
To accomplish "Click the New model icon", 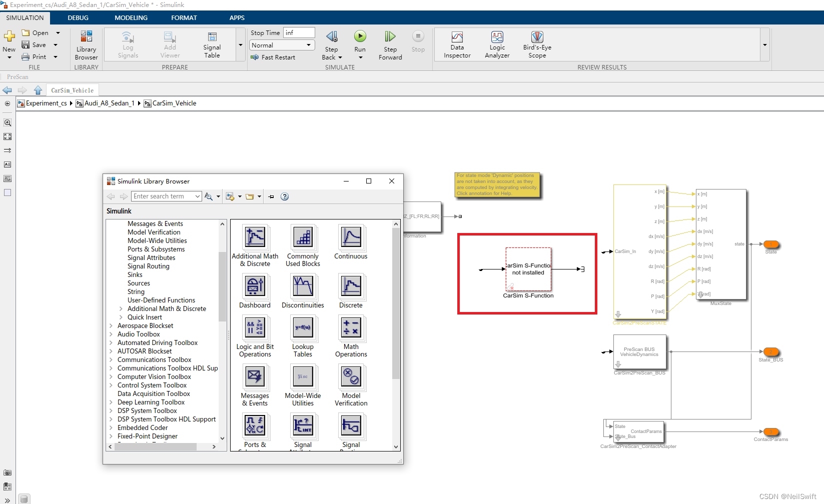I will click(10, 36).
